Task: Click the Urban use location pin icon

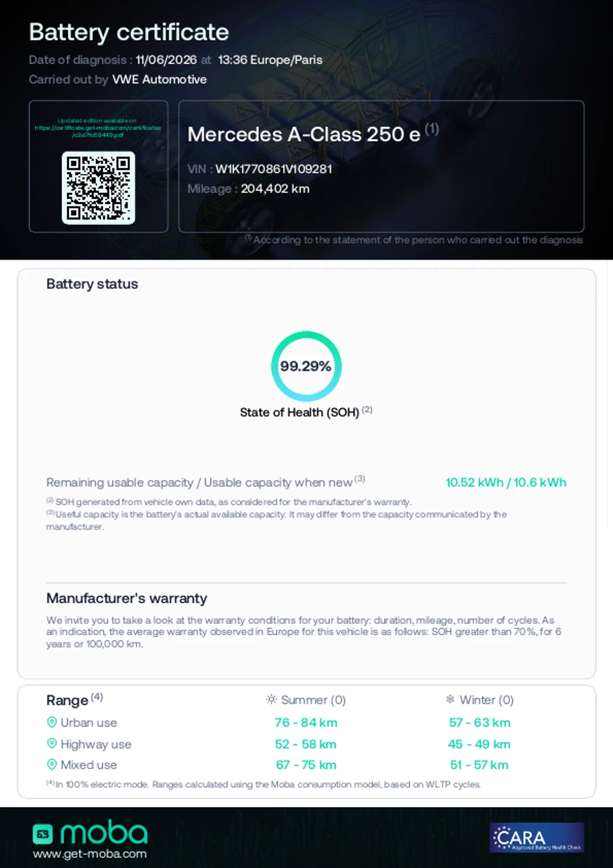Action: [52, 722]
